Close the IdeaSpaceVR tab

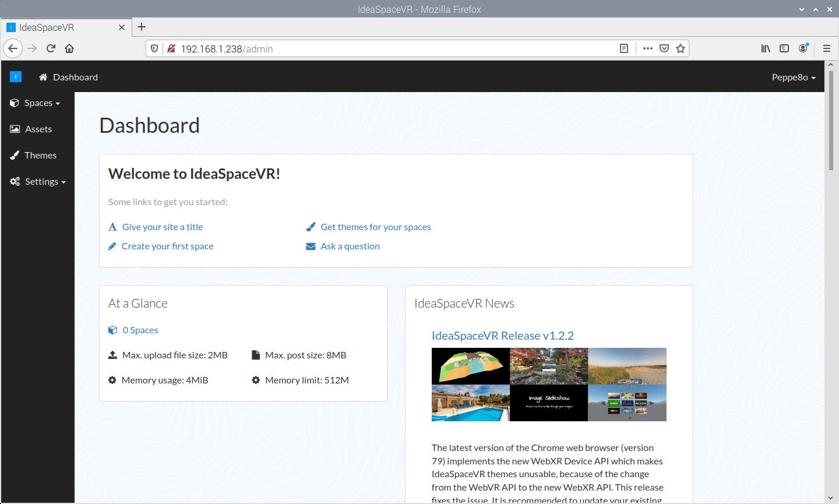point(122,27)
